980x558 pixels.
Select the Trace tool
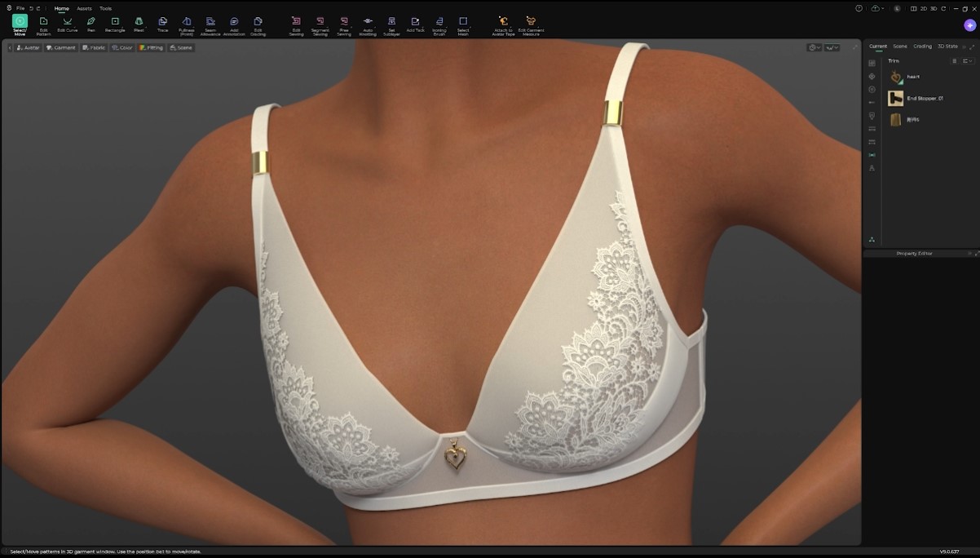162,22
